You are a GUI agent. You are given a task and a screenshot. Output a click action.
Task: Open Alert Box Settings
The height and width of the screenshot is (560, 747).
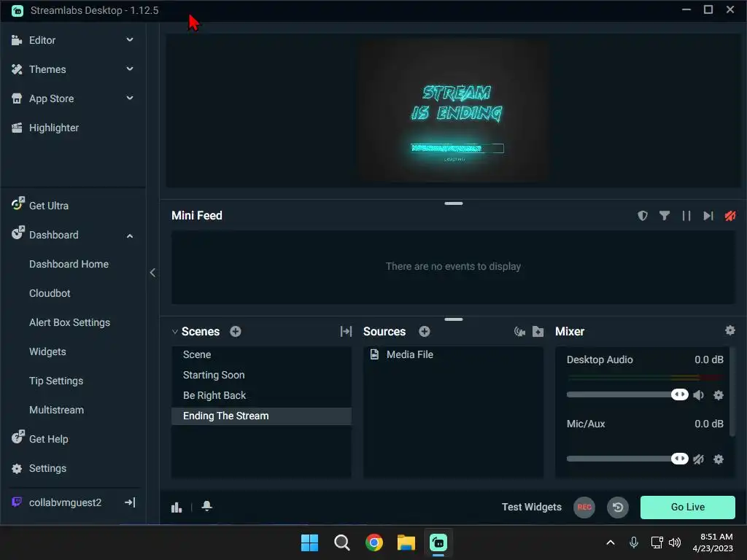point(69,322)
